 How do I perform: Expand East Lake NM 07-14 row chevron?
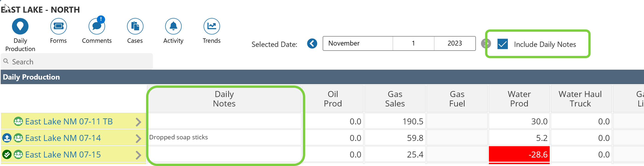pos(138,138)
